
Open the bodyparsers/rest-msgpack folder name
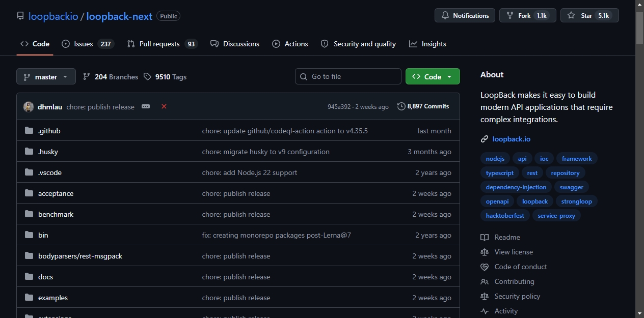click(80, 256)
